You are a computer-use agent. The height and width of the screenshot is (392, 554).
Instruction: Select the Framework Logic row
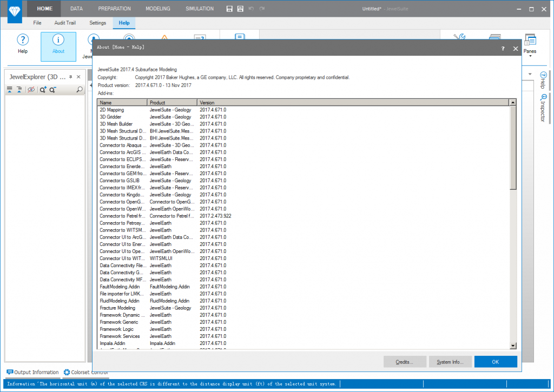point(304,329)
